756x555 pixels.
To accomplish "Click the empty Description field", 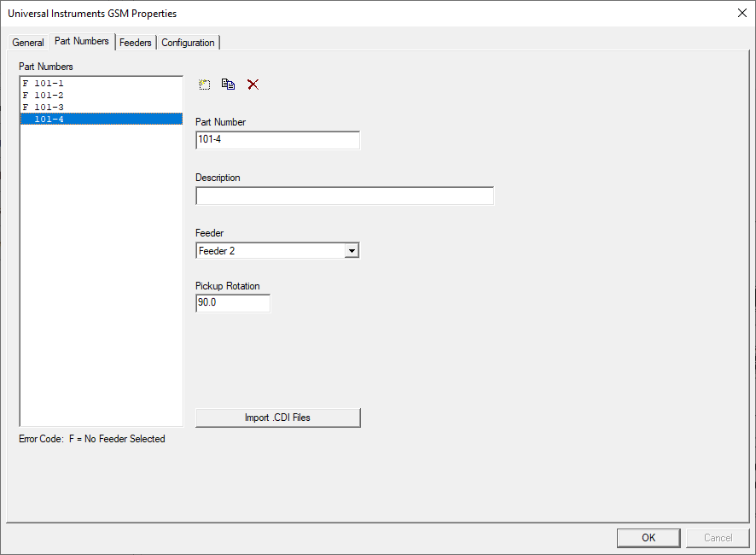I will (x=344, y=196).
